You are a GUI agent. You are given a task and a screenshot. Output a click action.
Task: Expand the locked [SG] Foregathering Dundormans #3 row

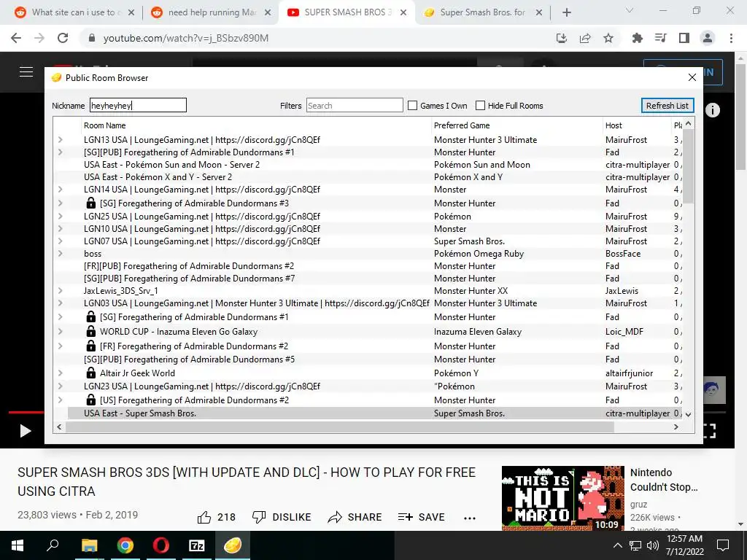tap(60, 203)
